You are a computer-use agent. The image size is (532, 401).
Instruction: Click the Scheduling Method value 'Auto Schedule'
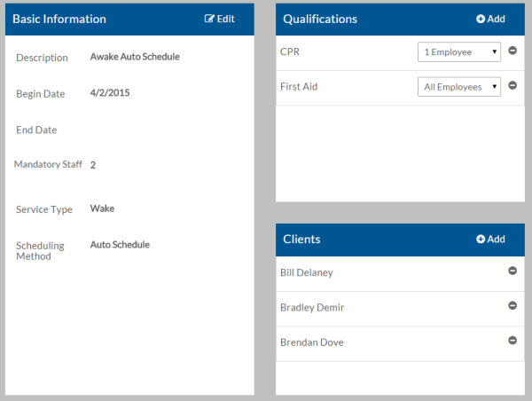point(120,245)
